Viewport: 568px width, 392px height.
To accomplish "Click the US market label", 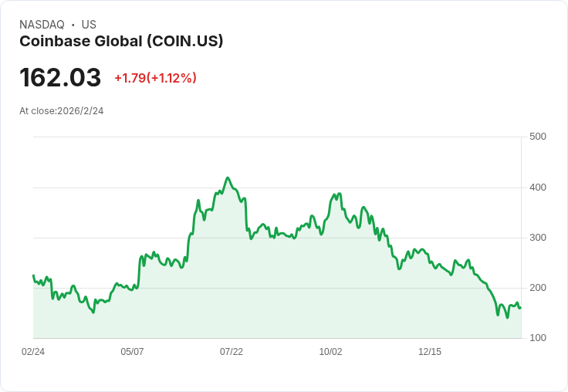I will coord(89,25).
